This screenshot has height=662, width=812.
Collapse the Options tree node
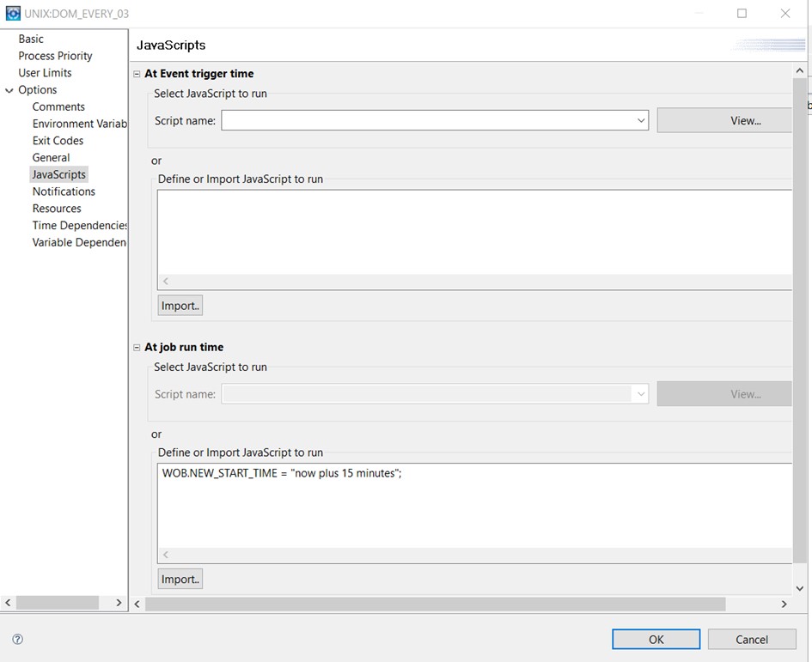(x=9, y=90)
